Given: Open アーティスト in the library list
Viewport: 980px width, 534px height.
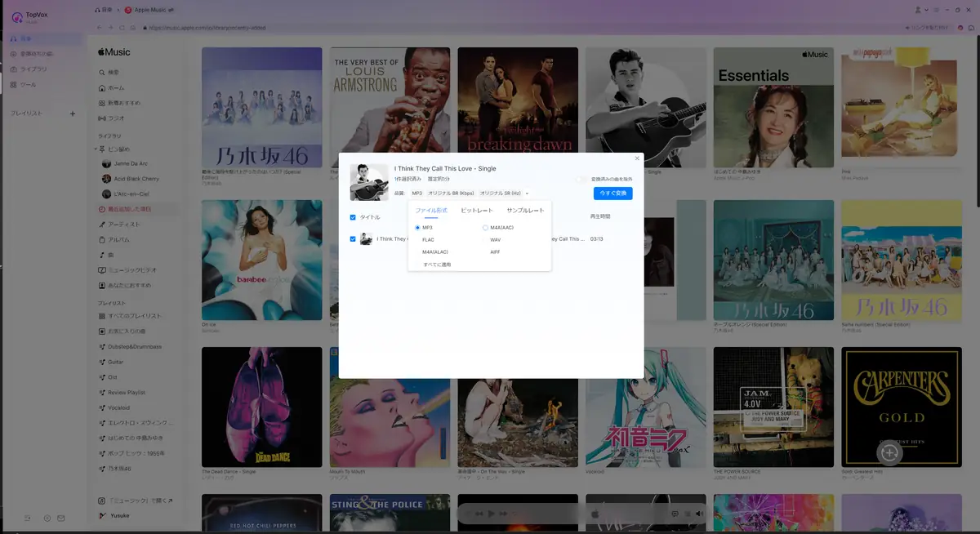Looking at the screenshot, I should click(x=120, y=224).
